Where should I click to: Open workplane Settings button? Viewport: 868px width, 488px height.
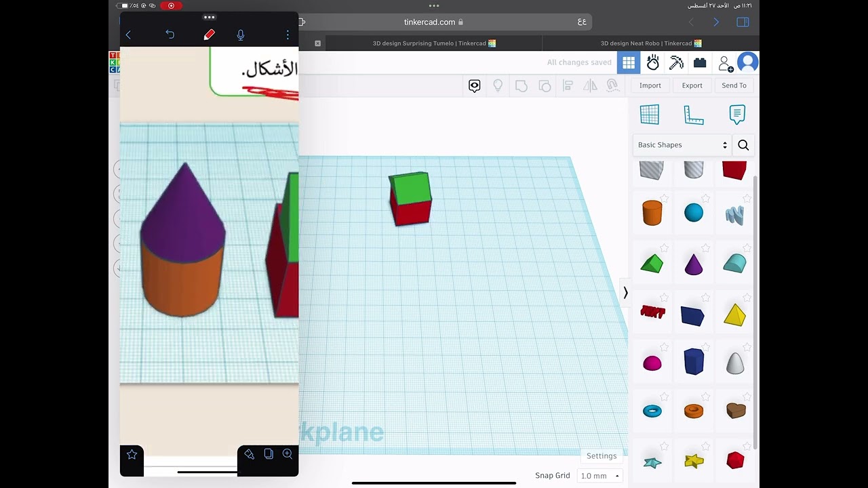click(601, 456)
